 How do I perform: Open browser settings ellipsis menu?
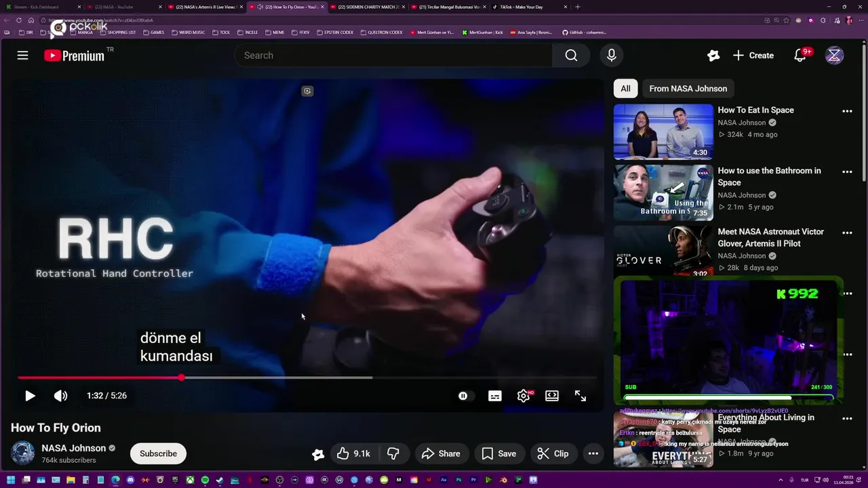(861, 20)
